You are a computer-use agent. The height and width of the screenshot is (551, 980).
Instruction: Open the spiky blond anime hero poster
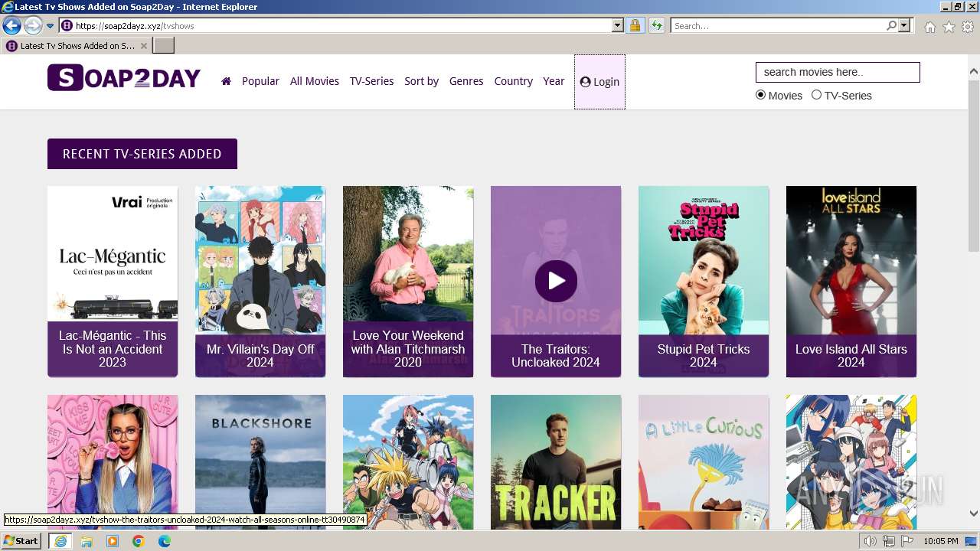[408, 462]
